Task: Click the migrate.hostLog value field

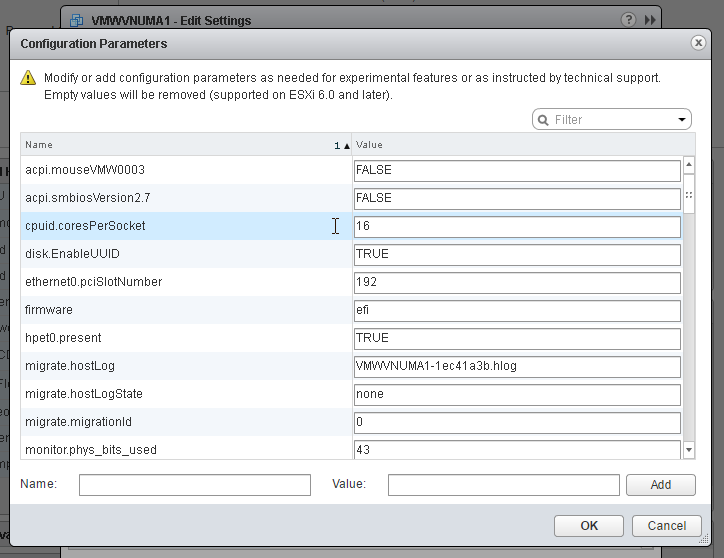Action: click(517, 366)
